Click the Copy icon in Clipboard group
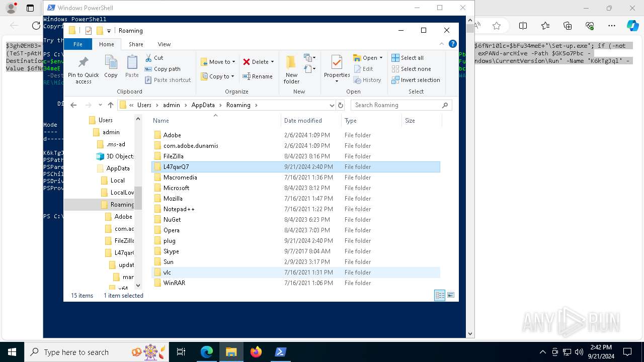Screen dimensions: 644x362 point(111,67)
